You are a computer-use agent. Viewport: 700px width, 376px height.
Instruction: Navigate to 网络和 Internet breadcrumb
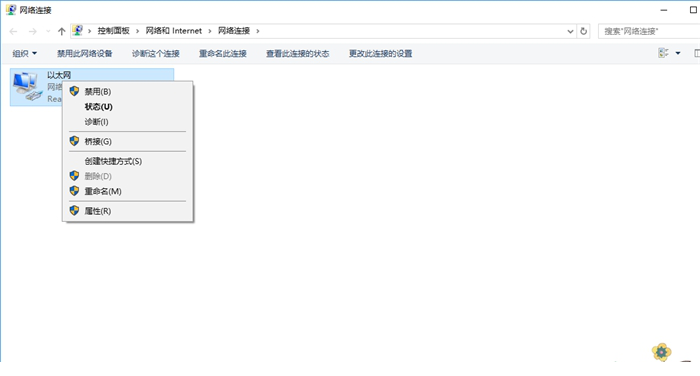tap(174, 31)
